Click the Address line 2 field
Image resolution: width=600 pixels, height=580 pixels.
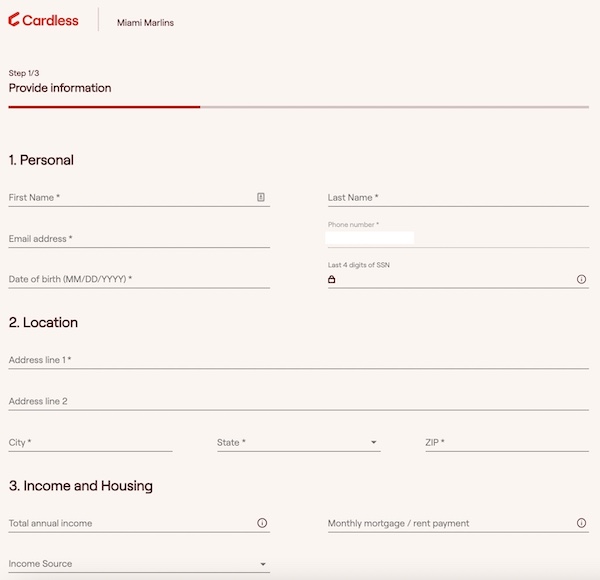[x=298, y=401]
